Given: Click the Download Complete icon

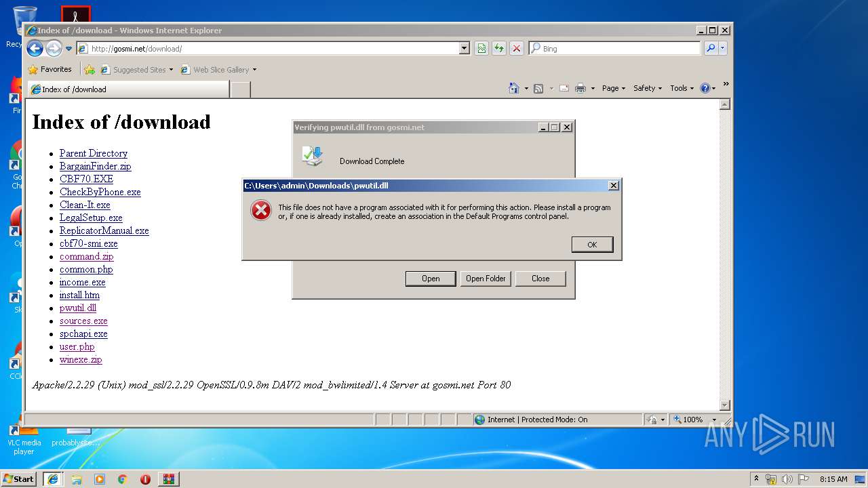Looking at the screenshot, I should tap(313, 157).
